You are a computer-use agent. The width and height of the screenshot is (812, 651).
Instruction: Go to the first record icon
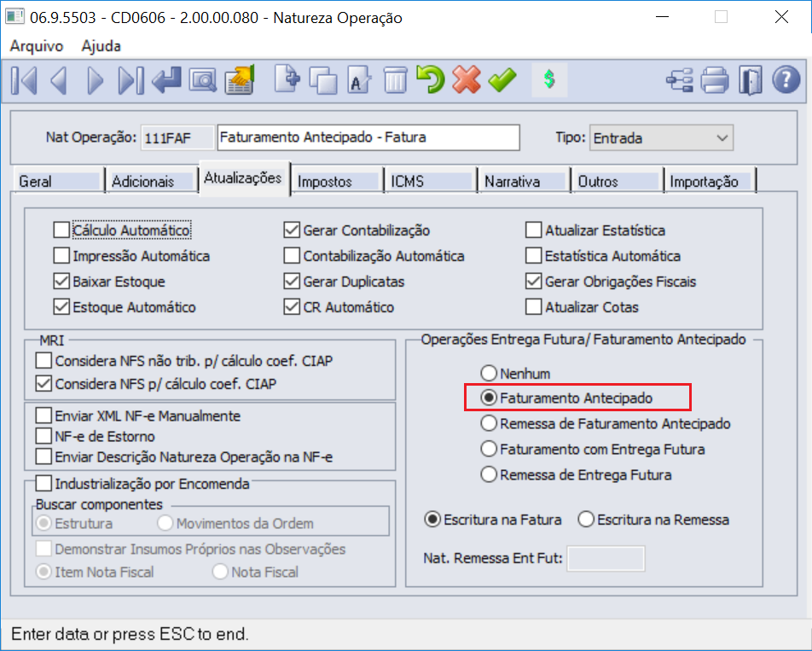pyautogui.click(x=24, y=81)
